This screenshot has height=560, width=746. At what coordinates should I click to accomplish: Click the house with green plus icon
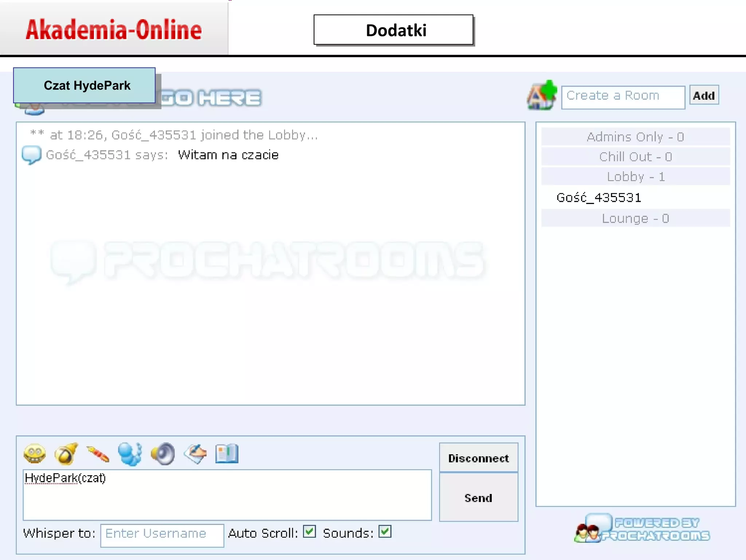click(x=542, y=95)
